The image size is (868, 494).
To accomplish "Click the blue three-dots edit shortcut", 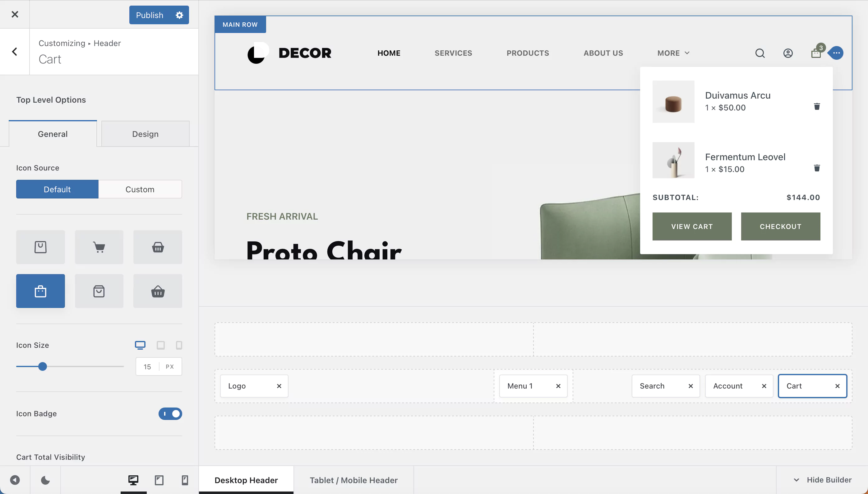I will (x=837, y=53).
